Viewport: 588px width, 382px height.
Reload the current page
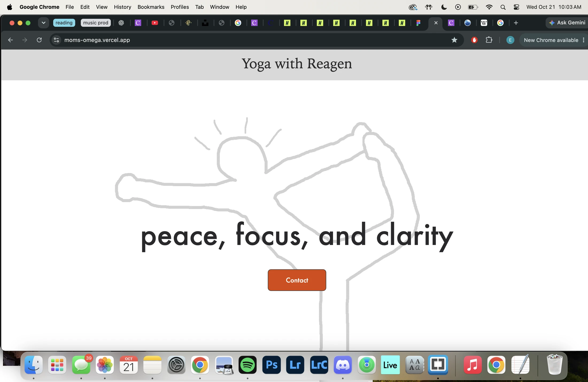tap(39, 40)
